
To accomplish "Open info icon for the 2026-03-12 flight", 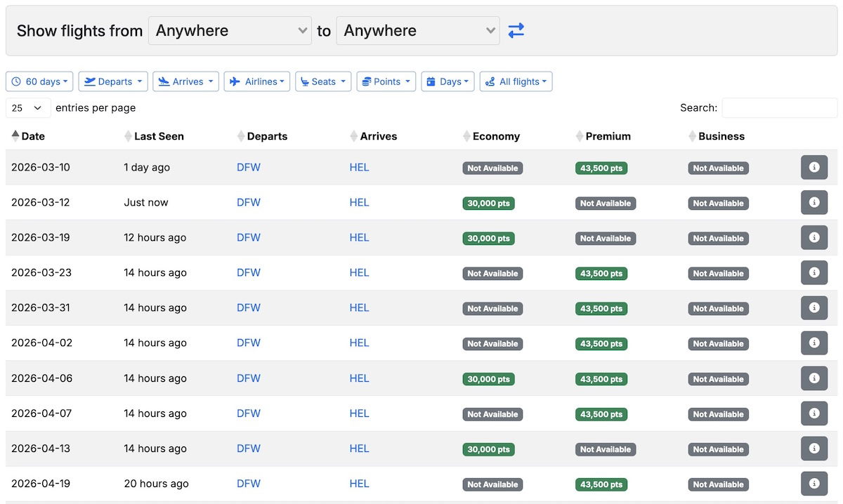I will click(814, 203).
